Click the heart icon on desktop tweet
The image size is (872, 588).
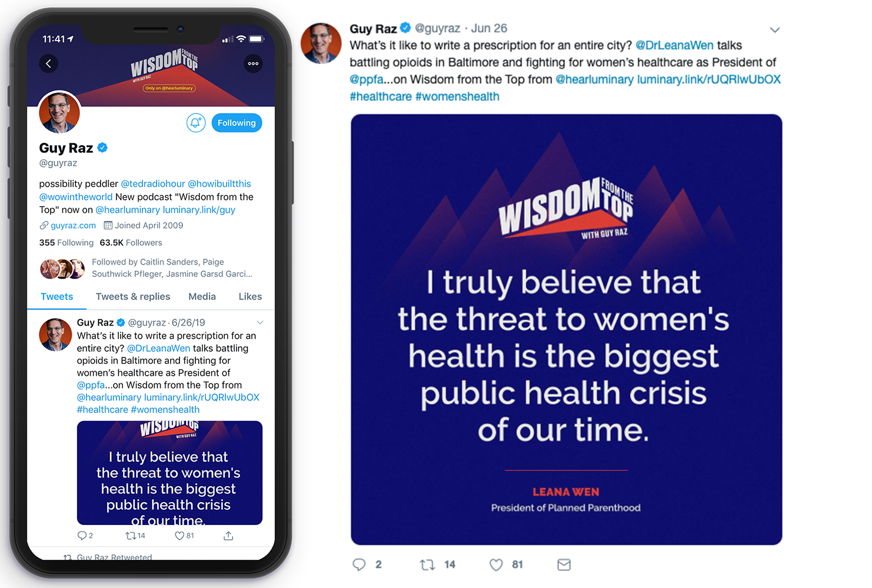(496, 564)
